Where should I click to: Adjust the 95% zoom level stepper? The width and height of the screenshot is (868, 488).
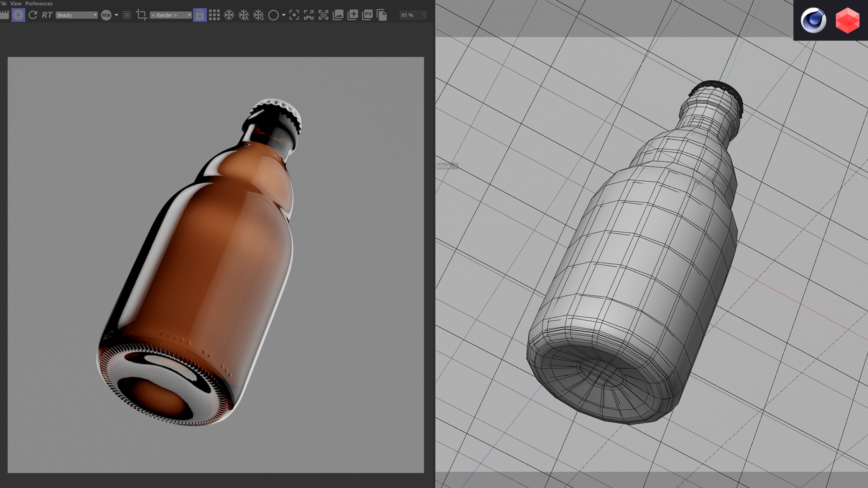point(424,15)
